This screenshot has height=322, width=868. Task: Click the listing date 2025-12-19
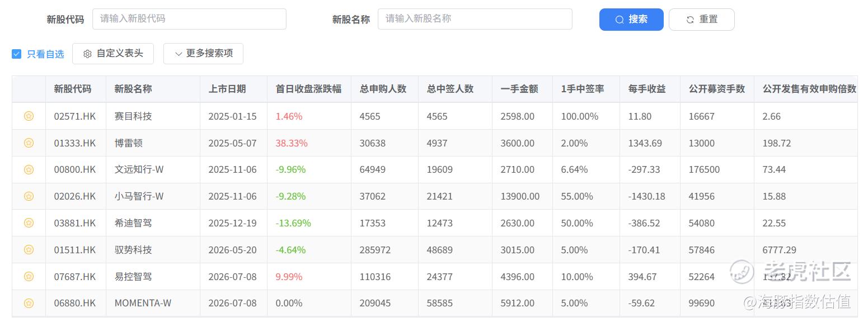(232, 223)
